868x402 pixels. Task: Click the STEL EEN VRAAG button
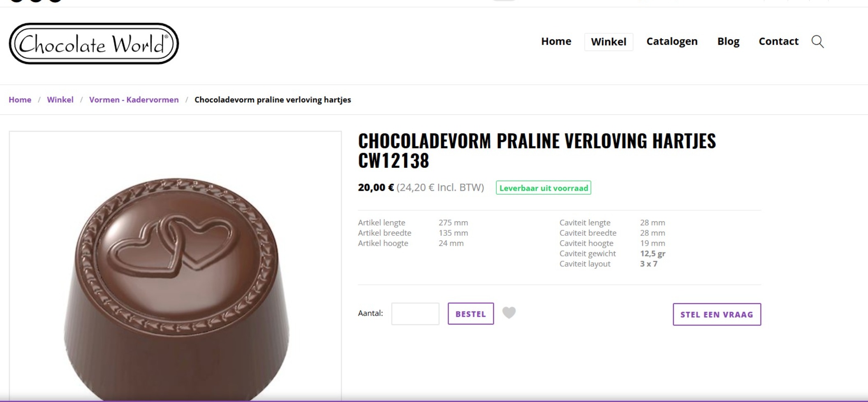pyautogui.click(x=717, y=314)
